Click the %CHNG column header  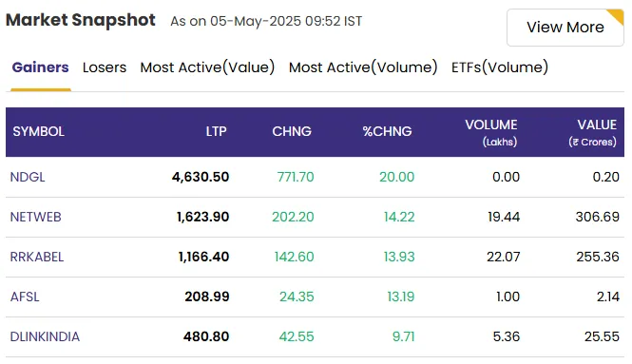tap(387, 131)
